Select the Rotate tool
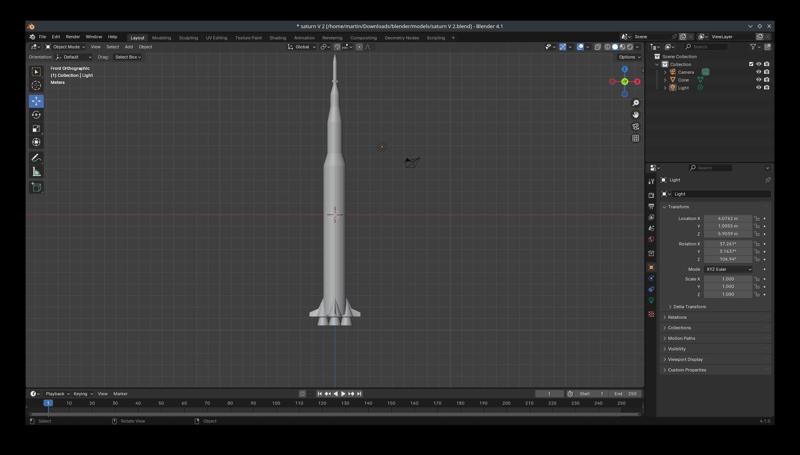Image resolution: width=800 pixels, height=455 pixels. pos(36,115)
